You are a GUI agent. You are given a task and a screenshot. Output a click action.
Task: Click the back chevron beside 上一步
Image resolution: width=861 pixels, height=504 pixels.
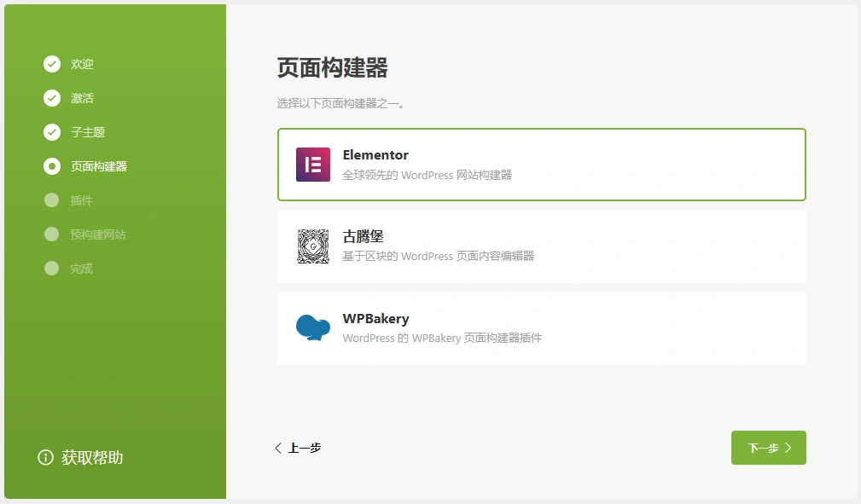click(x=277, y=447)
